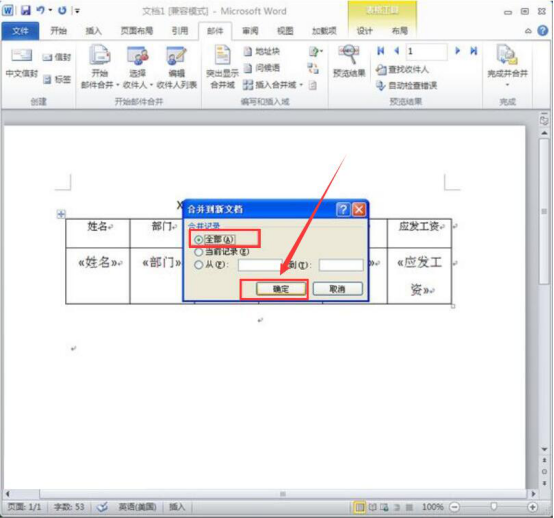The image size is (554, 518).
Task: Minimize the ribbon with caret icon
Action: [528, 31]
